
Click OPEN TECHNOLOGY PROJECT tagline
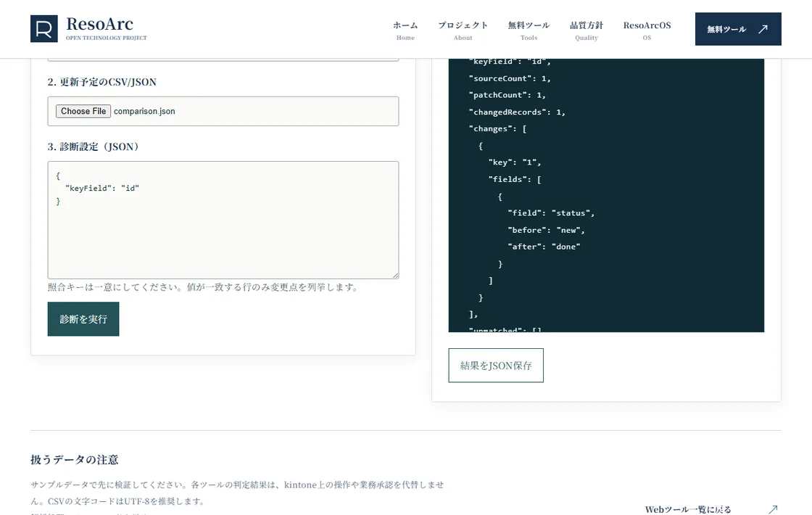[x=106, y=38]
